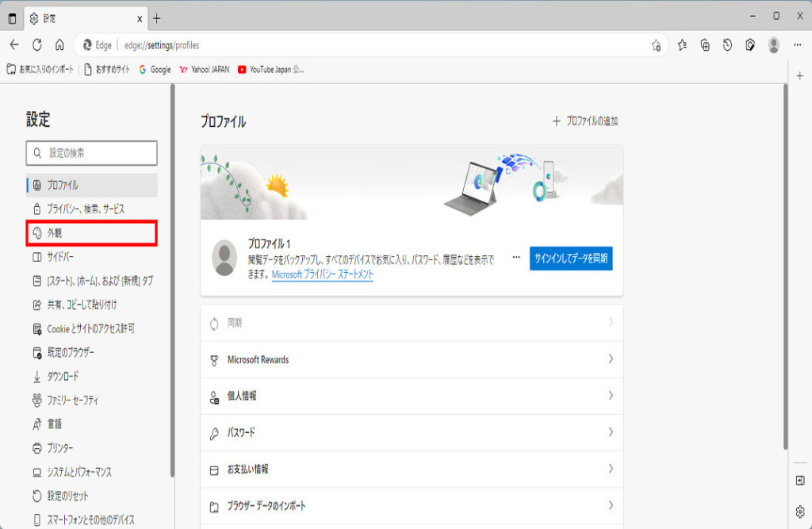Viewport: 812px width, 529px height.
Task: Open the Edge three-dot settings menu
Action: click(x=797, y=45)
